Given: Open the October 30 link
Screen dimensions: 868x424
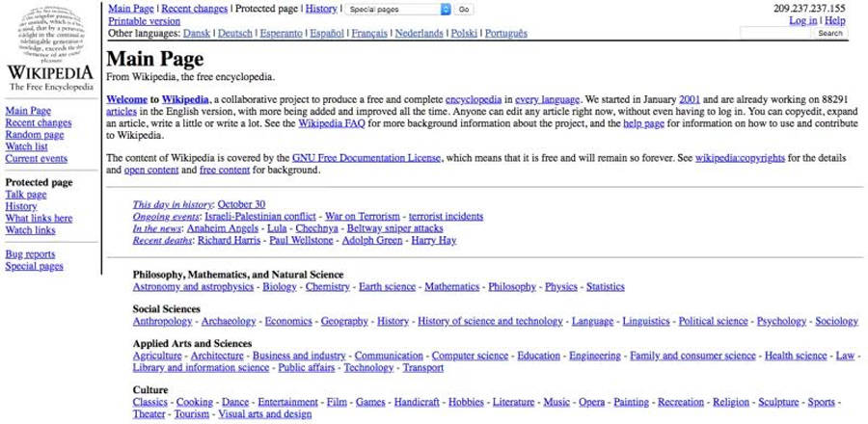Looking at the screenshot, I should (x=241, y=204).
